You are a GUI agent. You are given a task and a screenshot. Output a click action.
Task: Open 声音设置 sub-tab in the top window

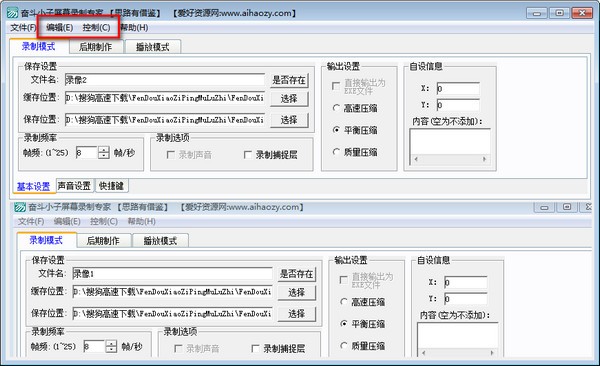(74, 186)
